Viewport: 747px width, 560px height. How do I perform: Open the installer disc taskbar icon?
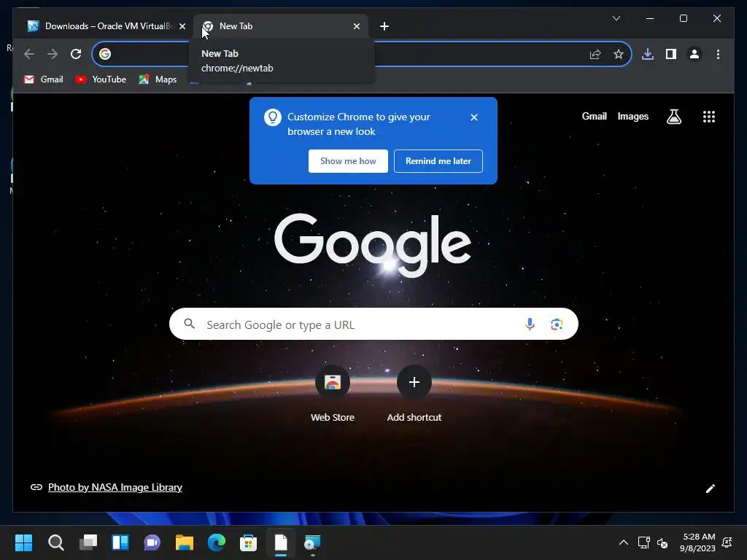click(312, 542)
